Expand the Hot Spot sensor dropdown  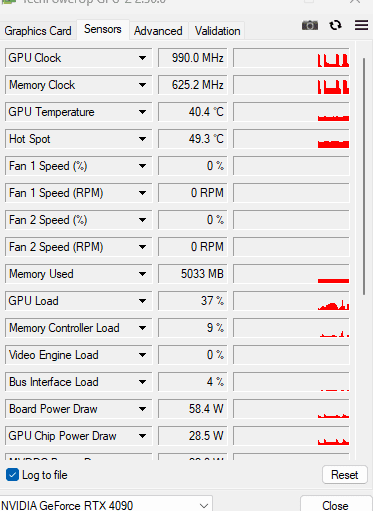tap(142, 139)
